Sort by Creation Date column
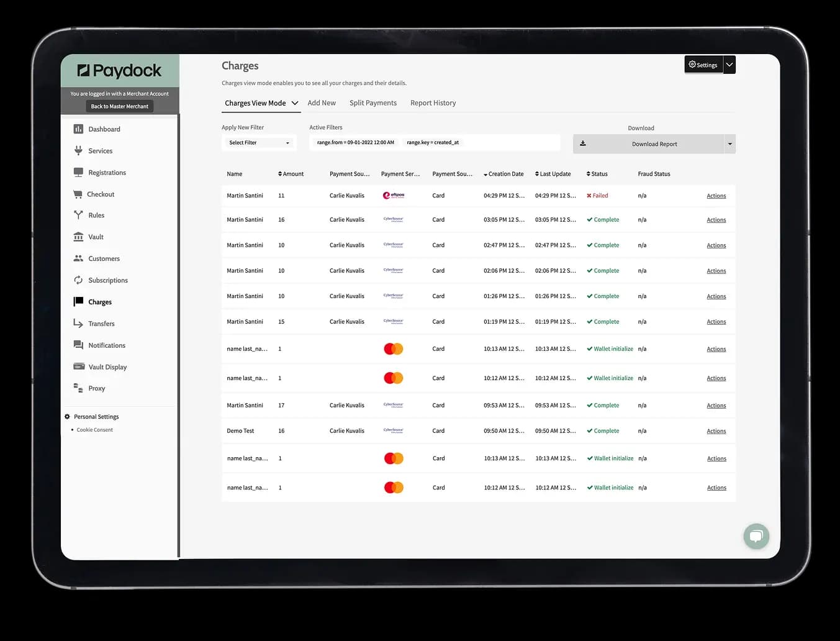Viewport: 840px width, 641px height. [504, 174]
